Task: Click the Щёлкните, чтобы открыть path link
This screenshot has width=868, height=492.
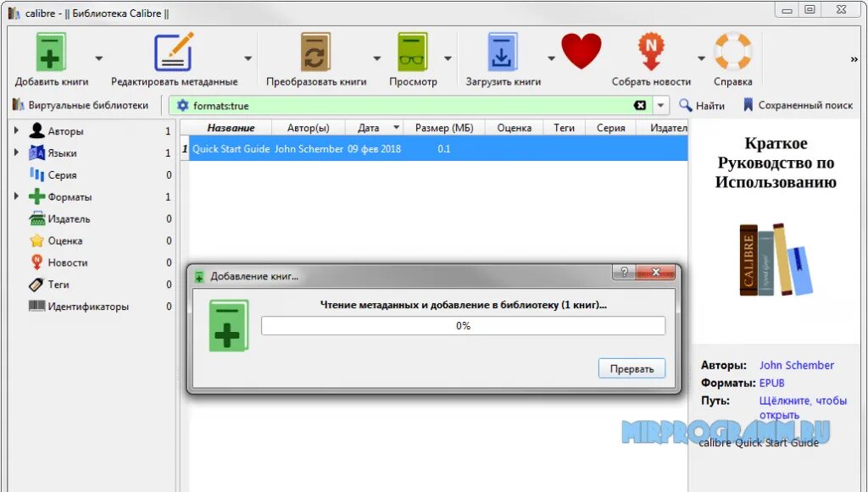Action: [803, 407]
